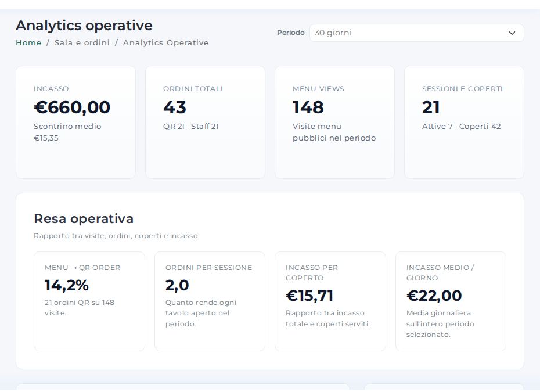Click the 2,0 orders per session value
Screen dimensions: 540x392
[177, 285]
